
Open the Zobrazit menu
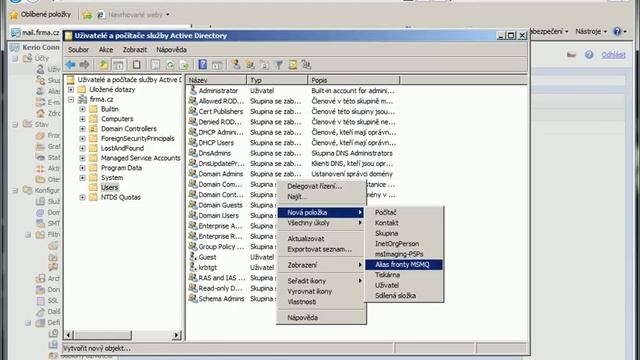pyautogui.click(x=135, y=50)
